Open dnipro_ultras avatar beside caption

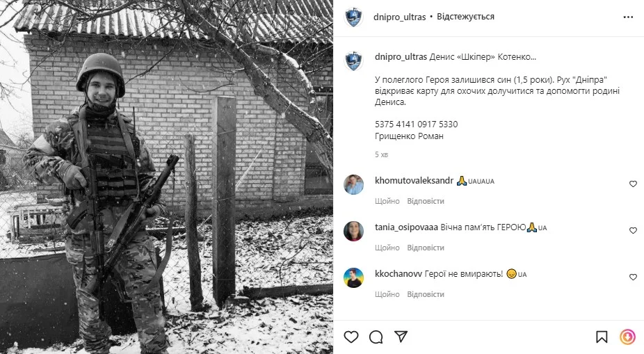pos(353,61)
